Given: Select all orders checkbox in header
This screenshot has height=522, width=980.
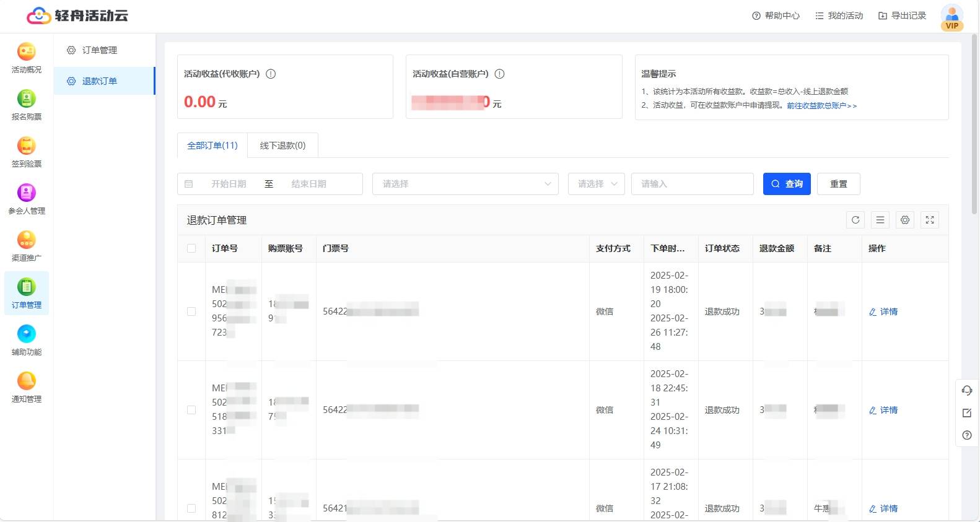Looking at the screenshot, I should point(191,248).
